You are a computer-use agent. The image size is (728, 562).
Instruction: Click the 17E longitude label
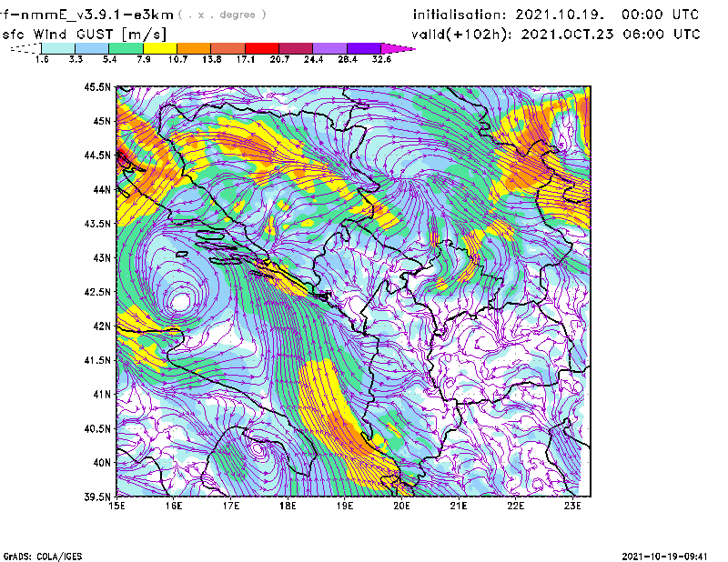(231, 506)
